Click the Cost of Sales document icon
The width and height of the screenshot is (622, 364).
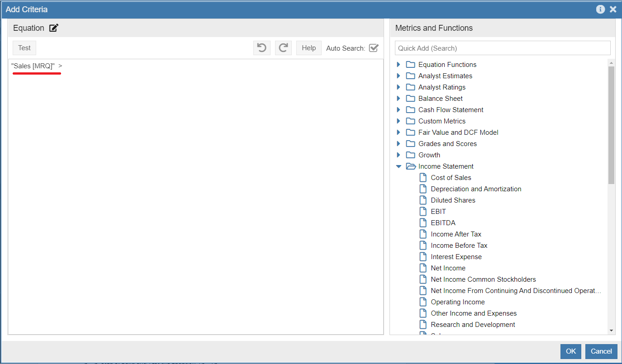tap(423, 178)
